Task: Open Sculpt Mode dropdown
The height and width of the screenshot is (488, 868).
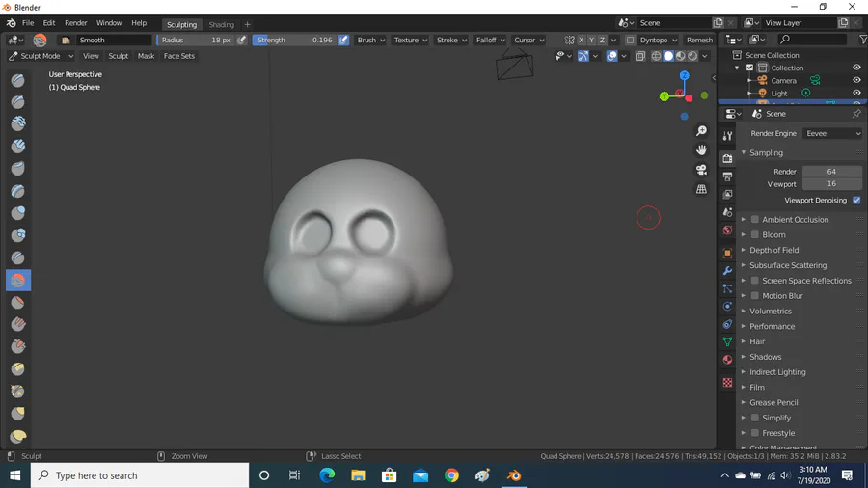Action: [x=41, y=56]
